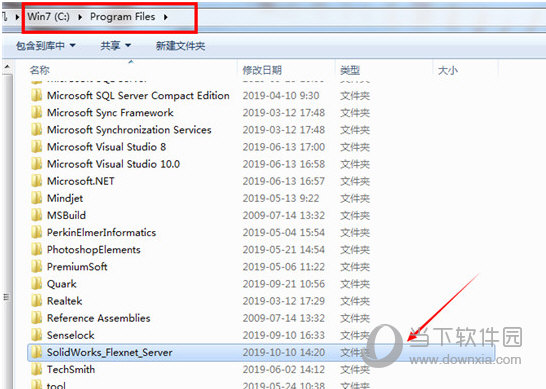Click the Mindjet folder icon
The width and height of the screenshot is (546, 389).
tap(37, 198)
